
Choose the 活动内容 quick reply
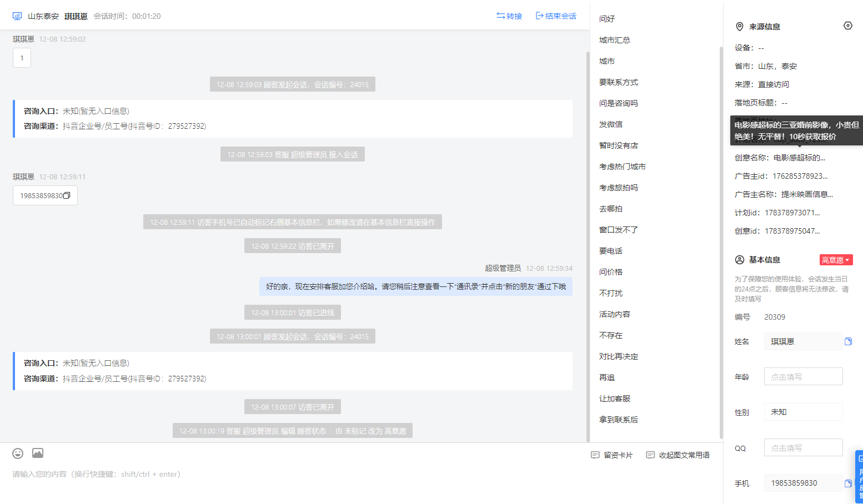(615, 314)
